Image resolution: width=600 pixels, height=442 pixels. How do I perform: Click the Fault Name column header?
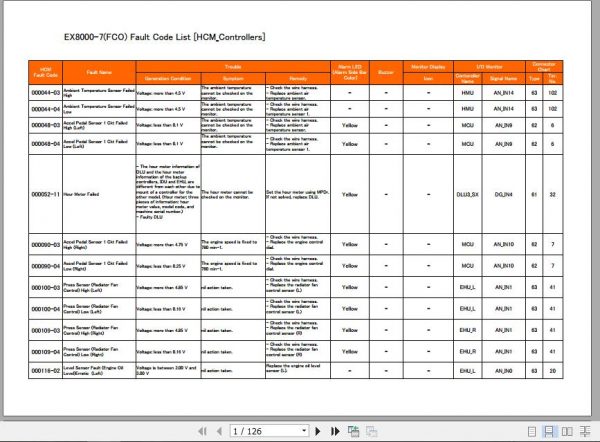pos(99,72)
